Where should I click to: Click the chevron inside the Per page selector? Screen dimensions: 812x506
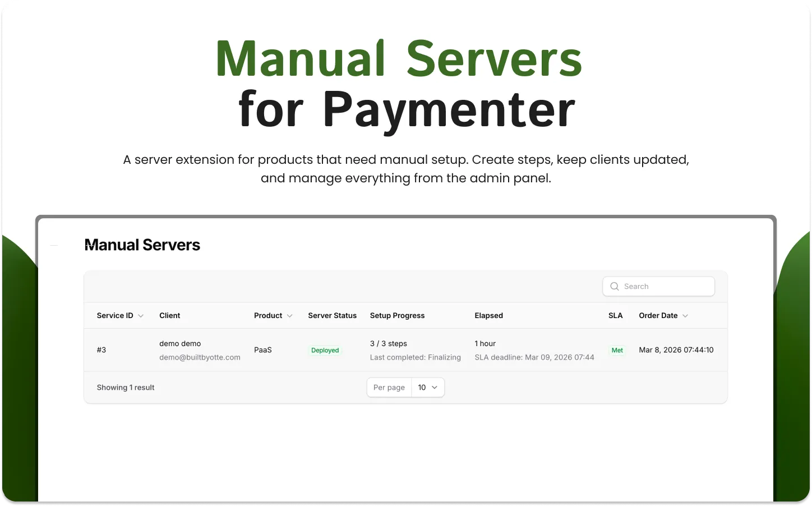point(434,387)
